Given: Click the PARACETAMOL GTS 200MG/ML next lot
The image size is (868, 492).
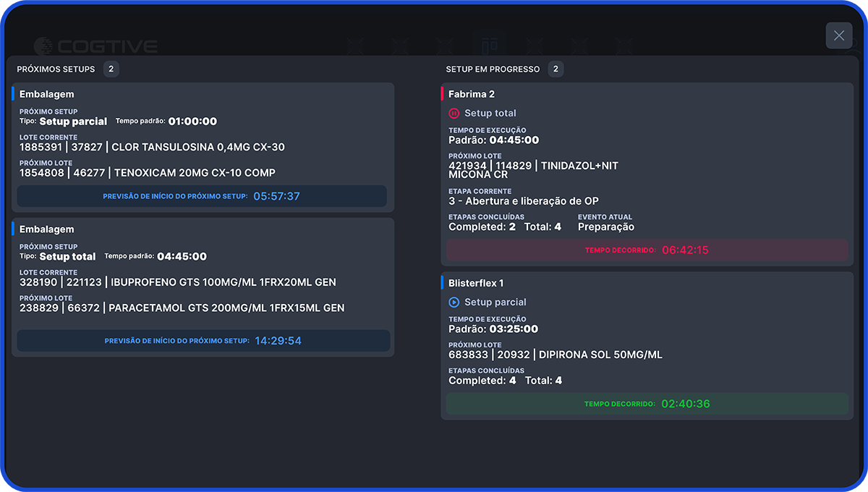Looking at the screenshot, I should click(182, 307).
